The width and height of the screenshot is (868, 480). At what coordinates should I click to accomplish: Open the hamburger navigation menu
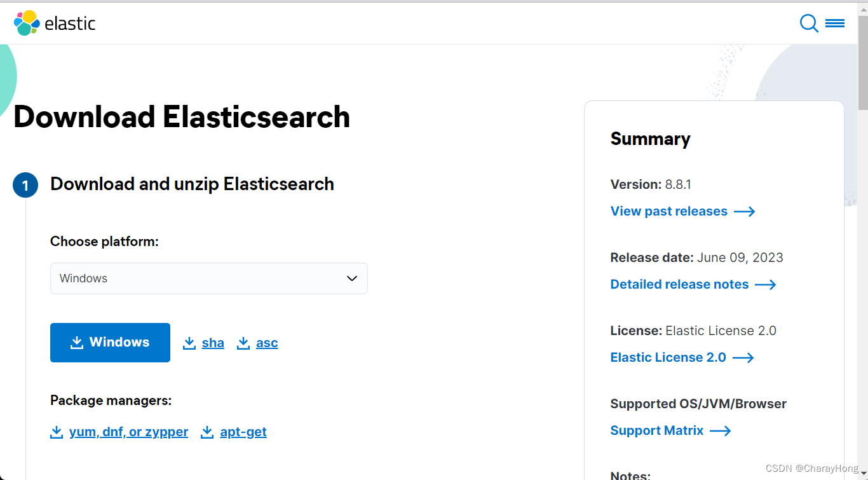(835, 22)
